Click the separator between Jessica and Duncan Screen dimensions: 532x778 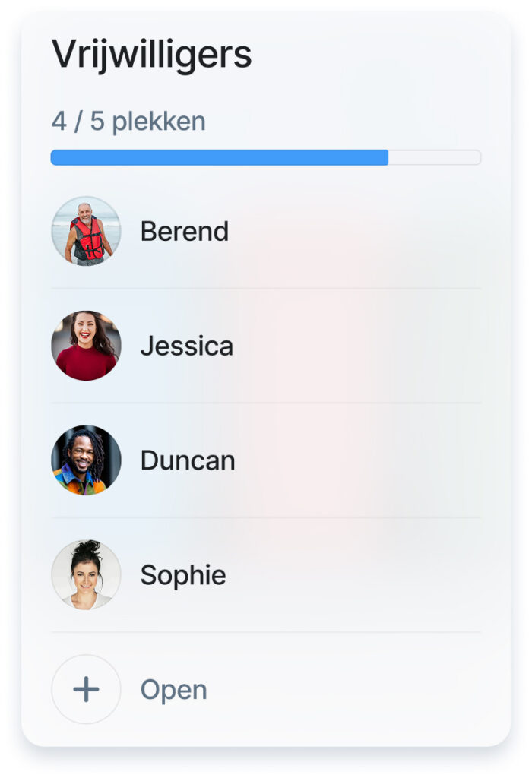click(x=266, y=403)
